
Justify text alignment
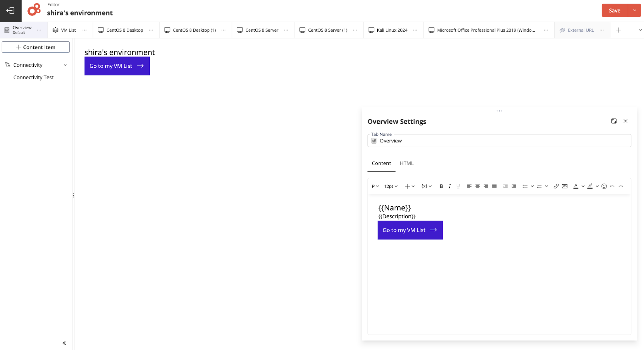click(x=494, y=186)
